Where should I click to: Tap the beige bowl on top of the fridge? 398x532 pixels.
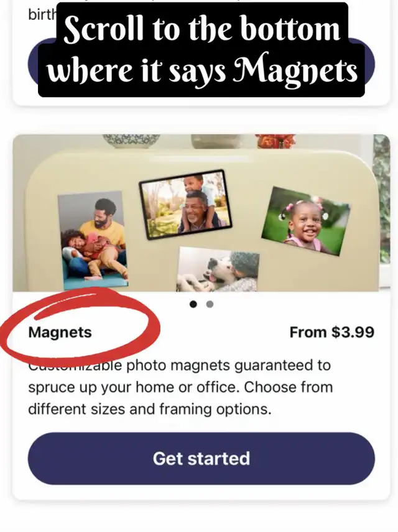pyautogui.click(x=217, y=141)
